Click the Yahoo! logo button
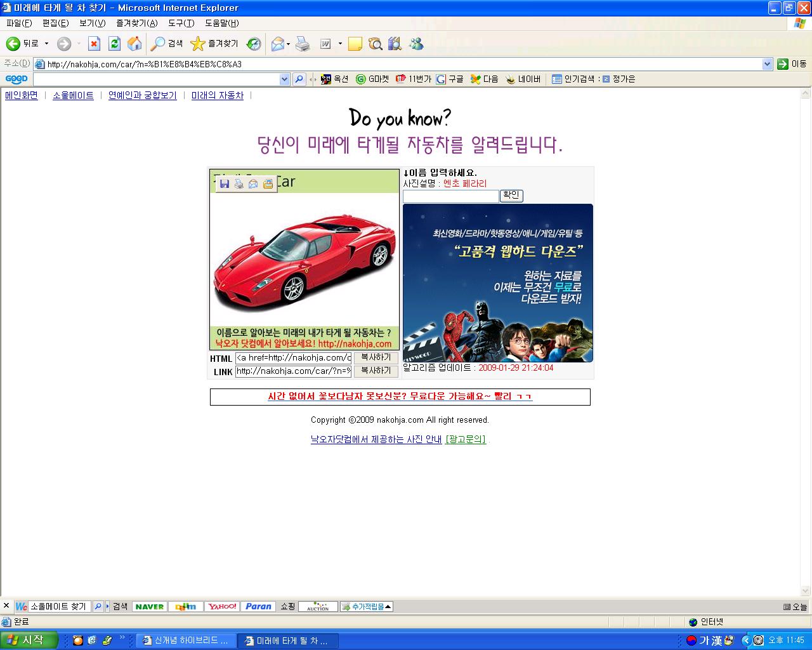This screenshot has width=812, height=650. click(x=223, y=606)
